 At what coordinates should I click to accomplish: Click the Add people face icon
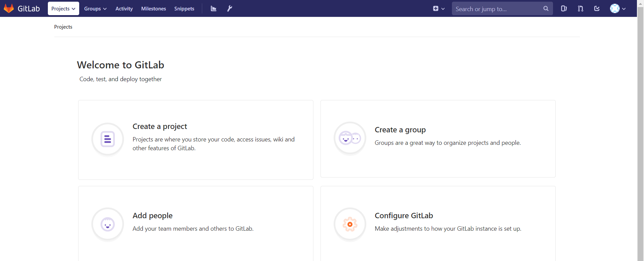[108, 224]
